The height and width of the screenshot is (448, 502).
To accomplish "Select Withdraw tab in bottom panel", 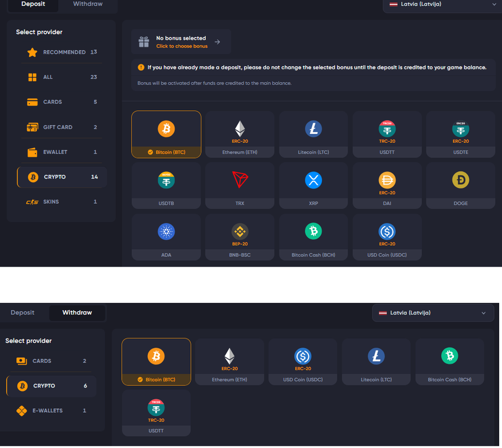I will (x=77, y=313).
